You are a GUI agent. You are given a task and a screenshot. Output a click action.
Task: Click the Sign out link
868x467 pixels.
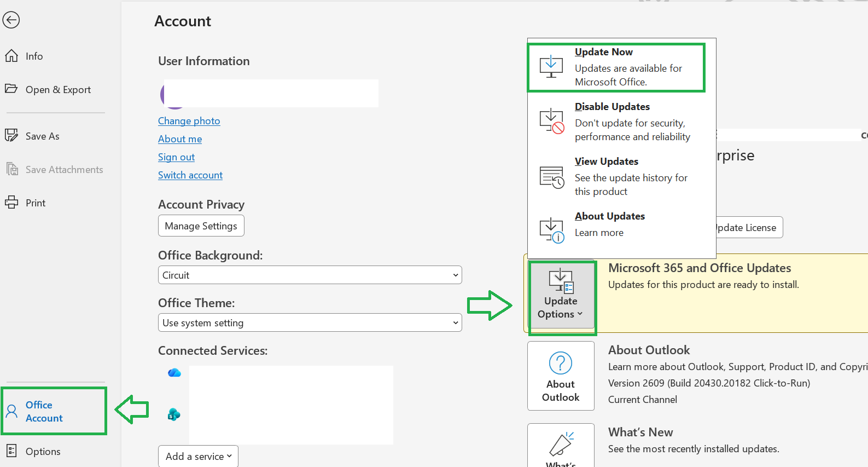tap(176, 157)
